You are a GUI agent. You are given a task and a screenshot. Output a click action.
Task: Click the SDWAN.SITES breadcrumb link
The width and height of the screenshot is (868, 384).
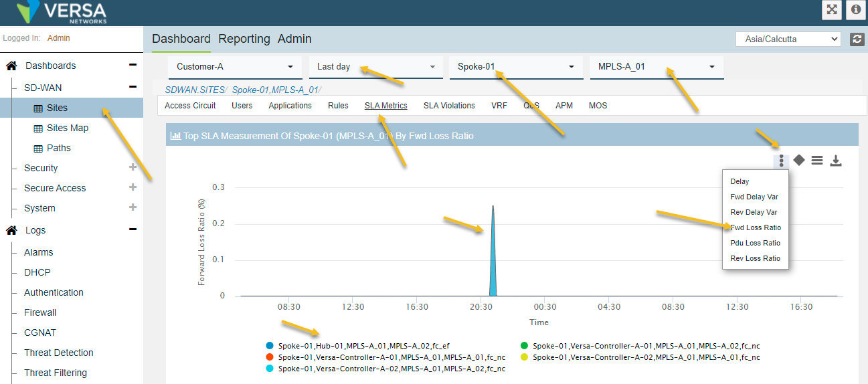pyautogui.click(x=195, y=90)
